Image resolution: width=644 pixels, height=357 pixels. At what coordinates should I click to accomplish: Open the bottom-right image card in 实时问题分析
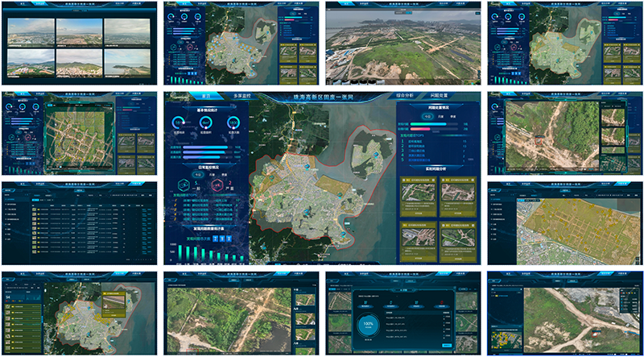pyautogui.click(x=459, y=239)
